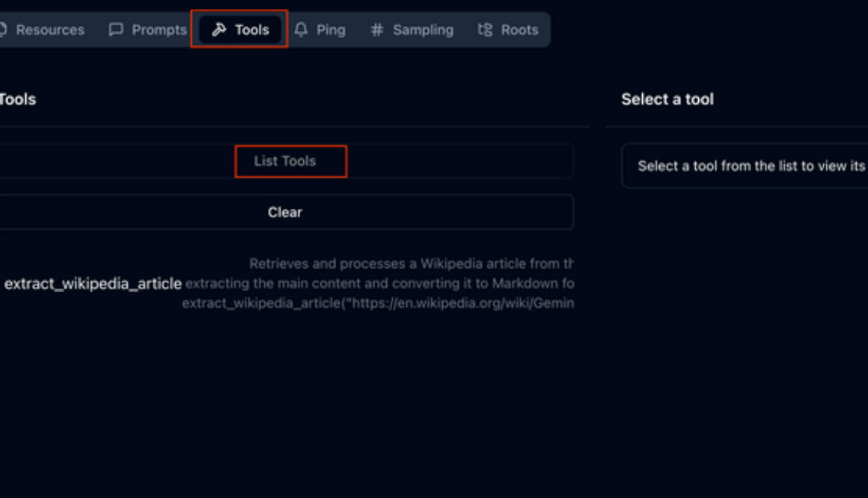The image size is (868, 498).
Task: Click the 'Select a tool' panel heading
Action: pos(667,100)
